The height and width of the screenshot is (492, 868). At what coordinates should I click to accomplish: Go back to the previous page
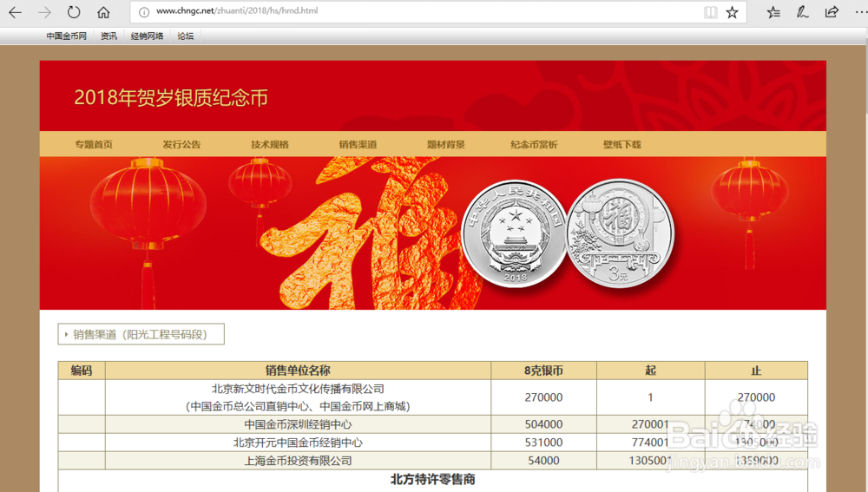(x=15, y=12)
